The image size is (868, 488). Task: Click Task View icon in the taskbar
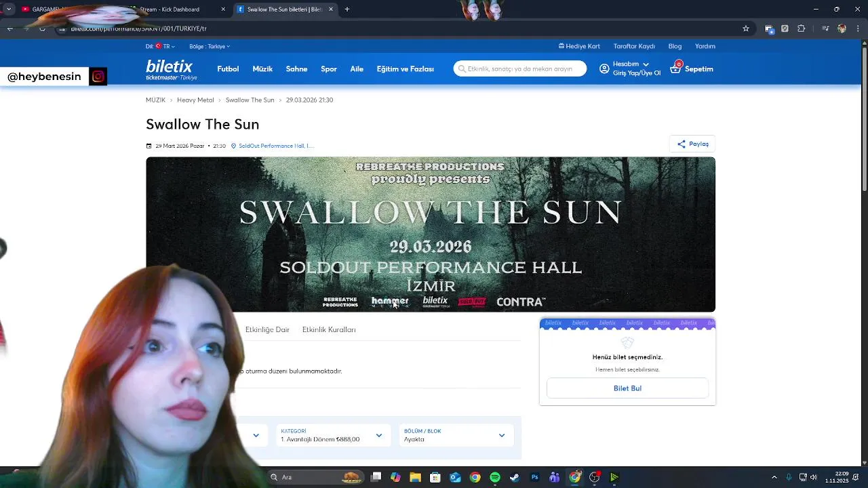(376, 477)
